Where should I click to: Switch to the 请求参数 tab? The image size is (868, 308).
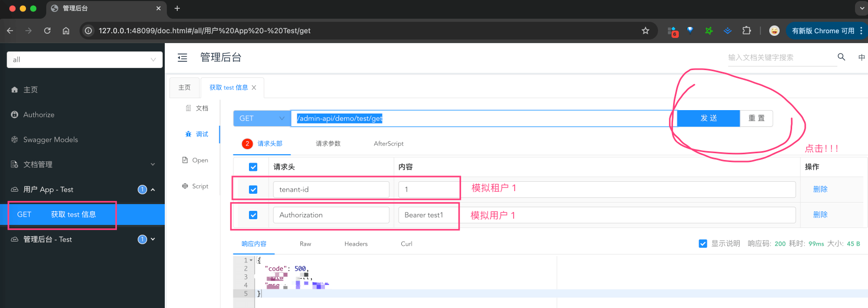coord(328,144)
